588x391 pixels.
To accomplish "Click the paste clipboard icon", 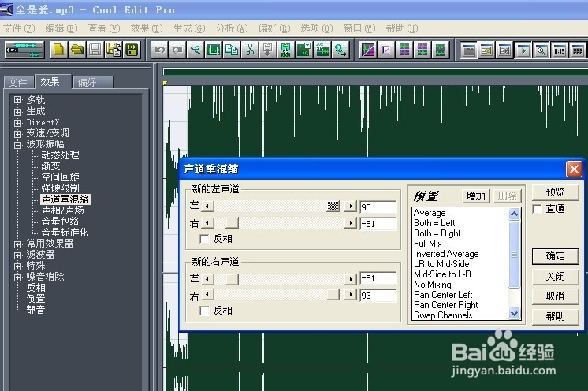I will (268, 50).
